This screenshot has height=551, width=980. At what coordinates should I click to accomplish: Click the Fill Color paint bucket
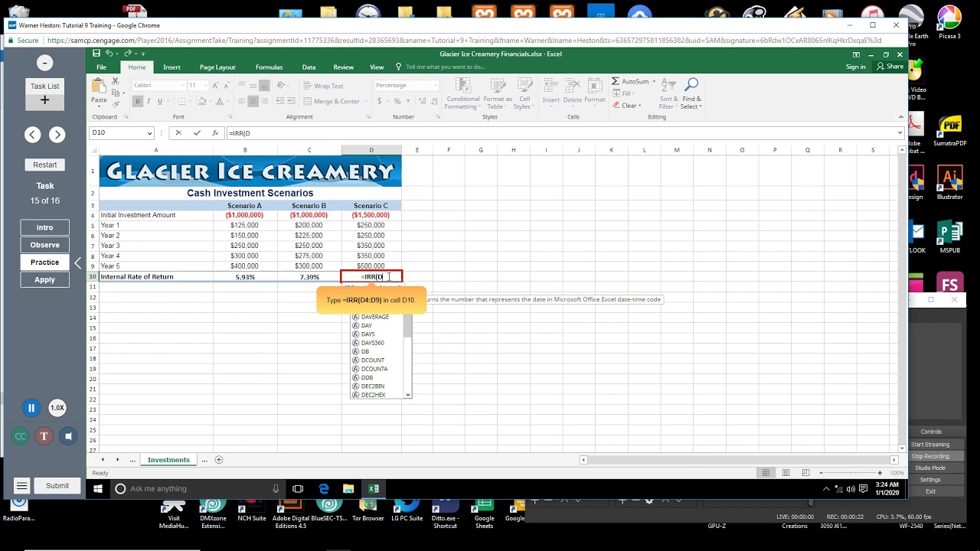tap(201, 101)
